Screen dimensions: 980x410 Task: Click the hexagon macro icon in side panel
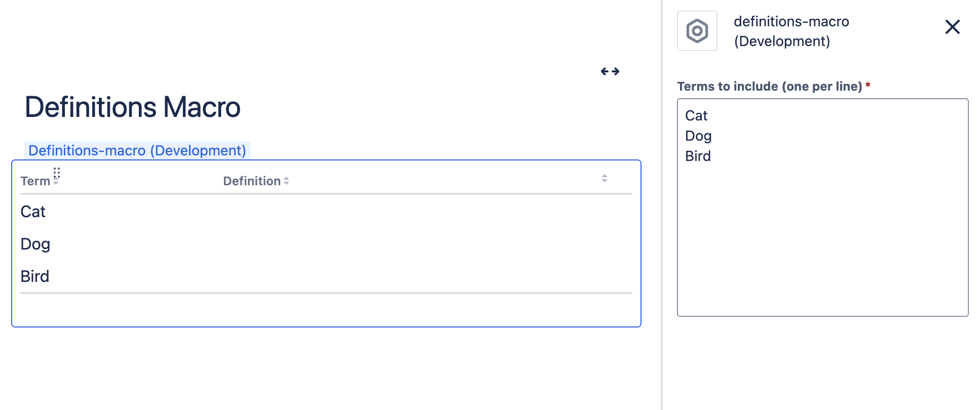click(697, 31)
